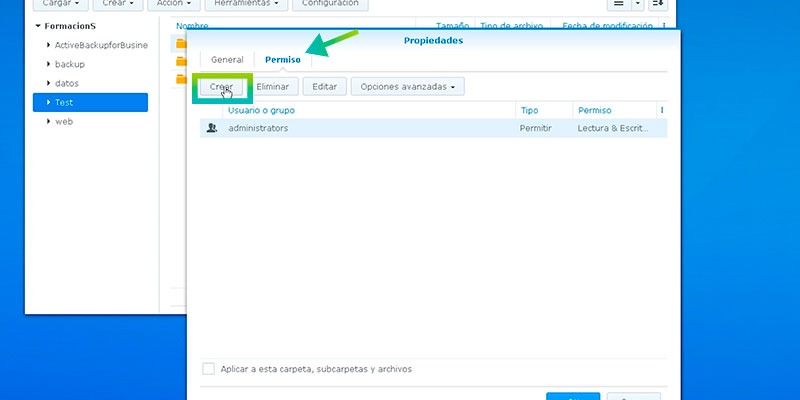Select the administrators group icon
Image resolution: width=800 pixels, height=400 pixels.
(212, 128)
